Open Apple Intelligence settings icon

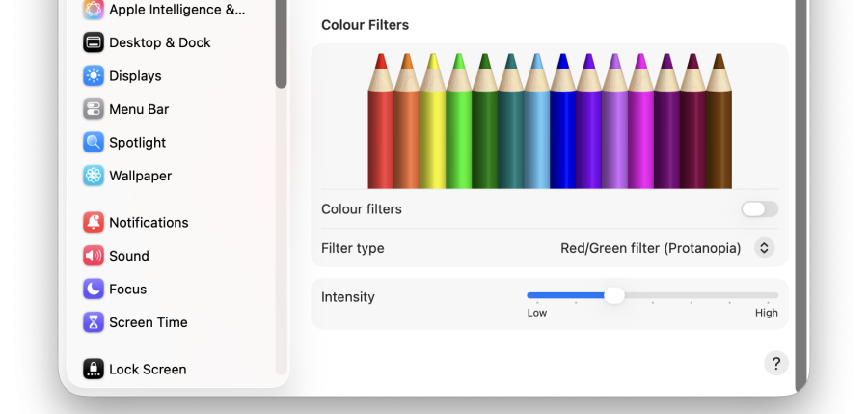(93, 10)
